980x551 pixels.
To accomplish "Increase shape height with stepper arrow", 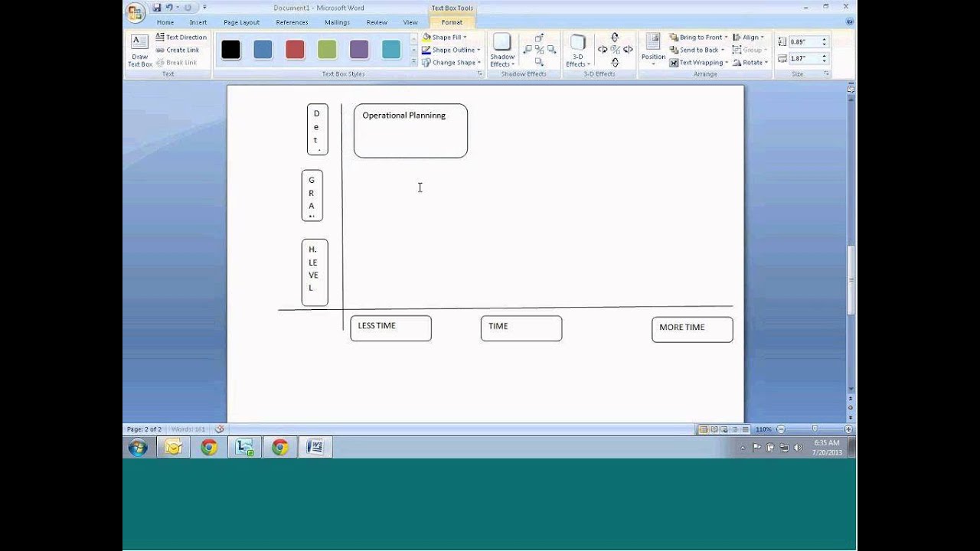I will tap(825, 39).
